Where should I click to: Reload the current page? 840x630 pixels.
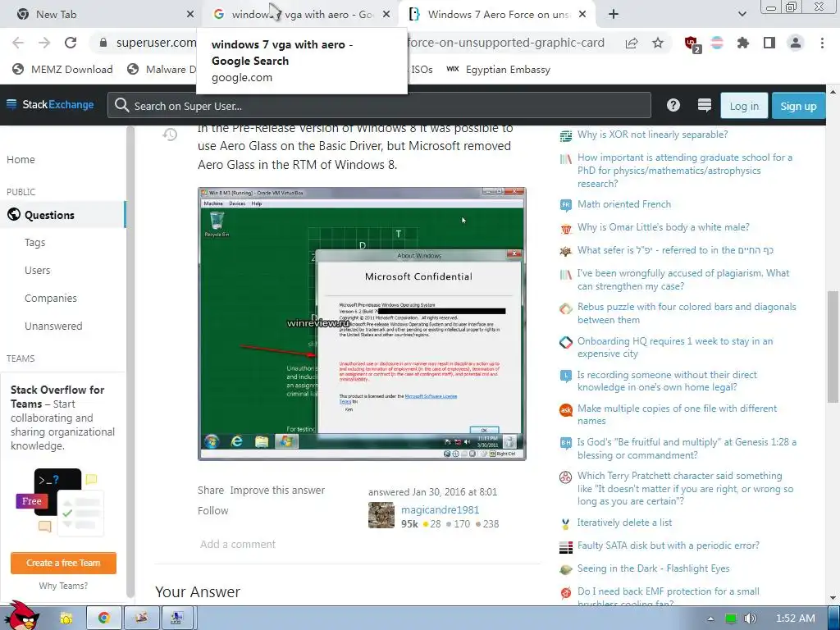point(71,43)
